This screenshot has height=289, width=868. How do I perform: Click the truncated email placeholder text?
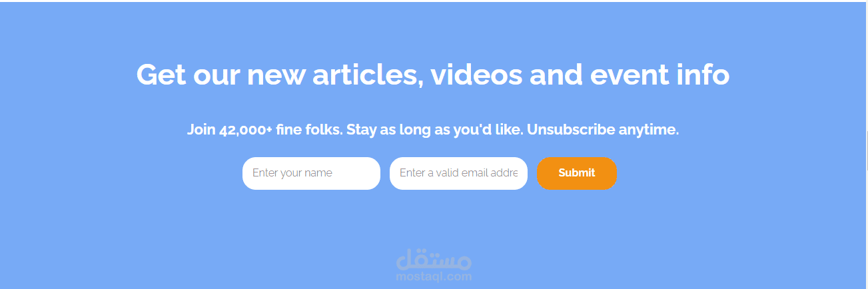pos(458,173)
